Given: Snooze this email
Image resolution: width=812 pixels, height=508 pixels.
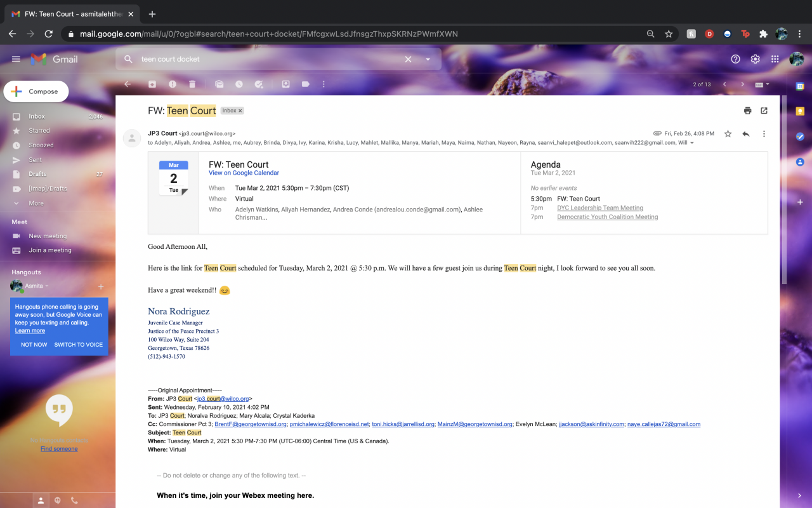Looking at the screenshot, I should click(x=239, y=84).
